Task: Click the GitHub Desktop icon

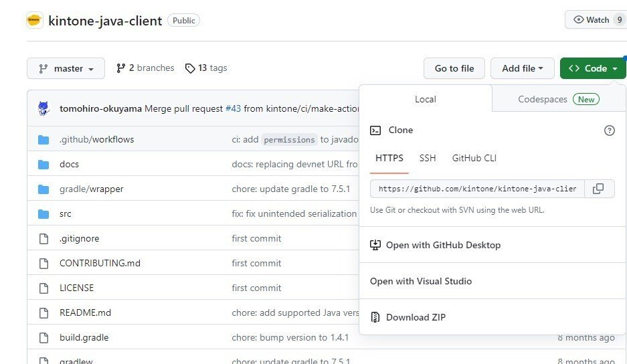Action: click(375, 245)
